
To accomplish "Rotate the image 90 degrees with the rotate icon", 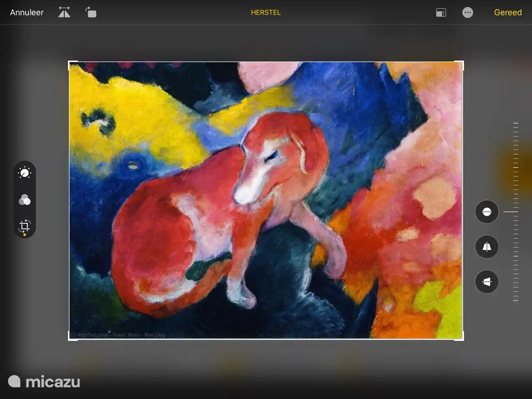I will [91, 12].
